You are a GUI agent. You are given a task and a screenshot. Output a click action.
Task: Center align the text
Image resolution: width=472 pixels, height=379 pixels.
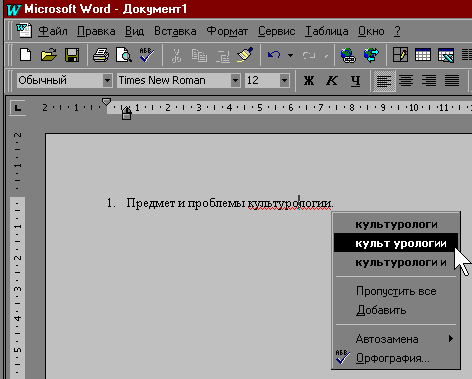(x=406, y=80)
